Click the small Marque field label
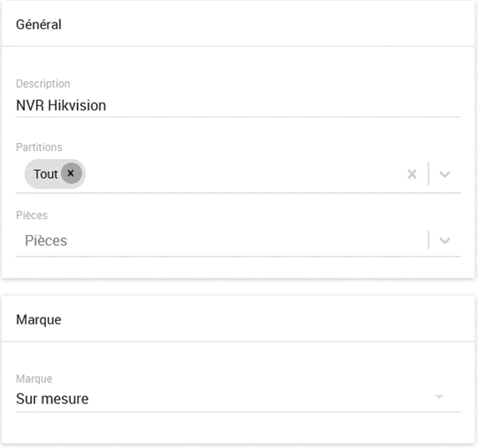 tap(34, 379)
